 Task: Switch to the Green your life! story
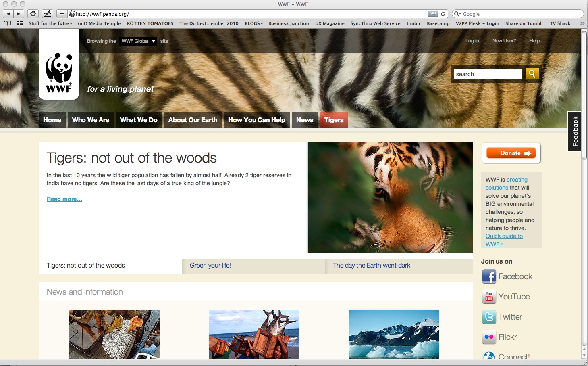[210, 266]
